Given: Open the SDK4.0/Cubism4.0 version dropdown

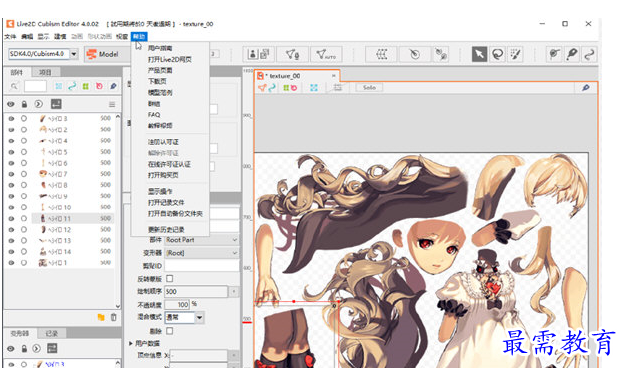Looking at the screenshot, I should pyautogui.click(x=74, y=54).
